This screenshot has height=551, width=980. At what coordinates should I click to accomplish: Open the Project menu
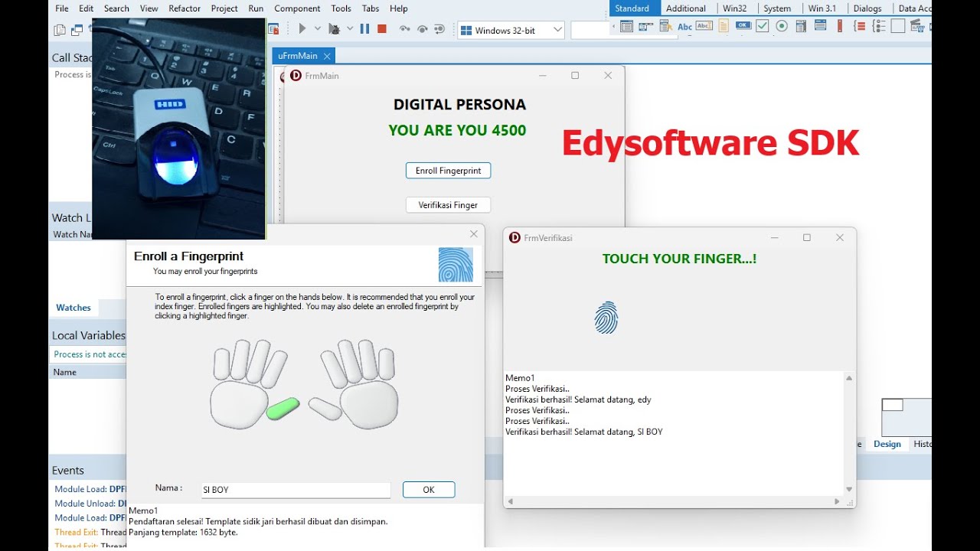tap(224, 8)
